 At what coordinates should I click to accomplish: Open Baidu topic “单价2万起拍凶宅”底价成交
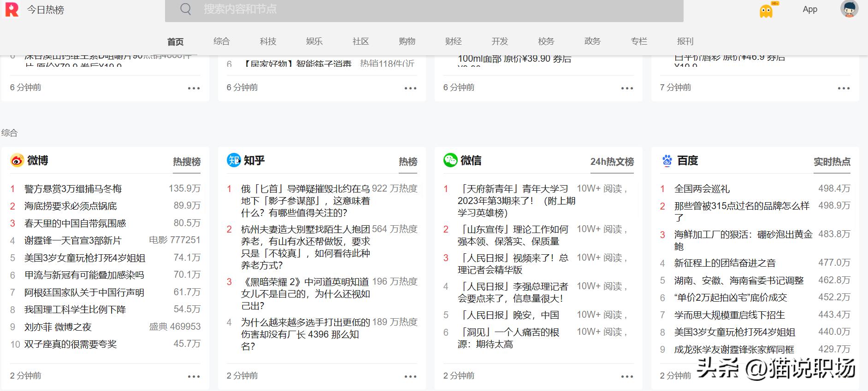click(x=731, y=298)
